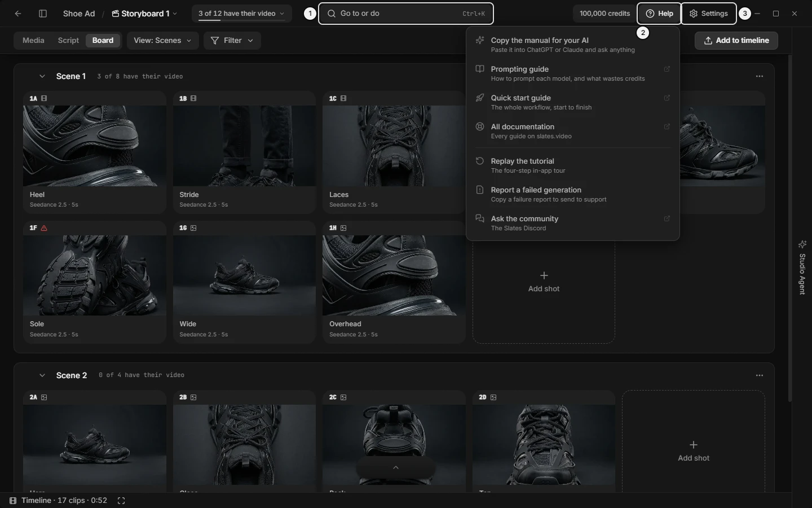Switch to the Script tab
The image size is (812, 508).
[68, 41]
